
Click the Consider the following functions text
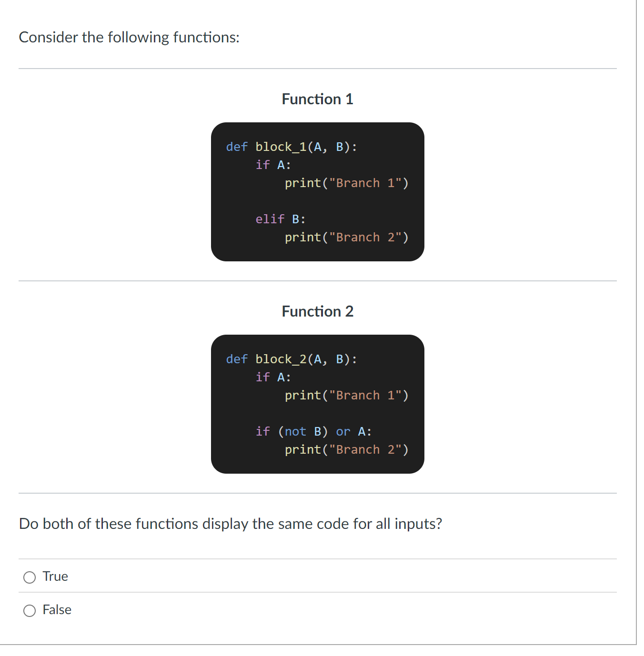[129, 37]
